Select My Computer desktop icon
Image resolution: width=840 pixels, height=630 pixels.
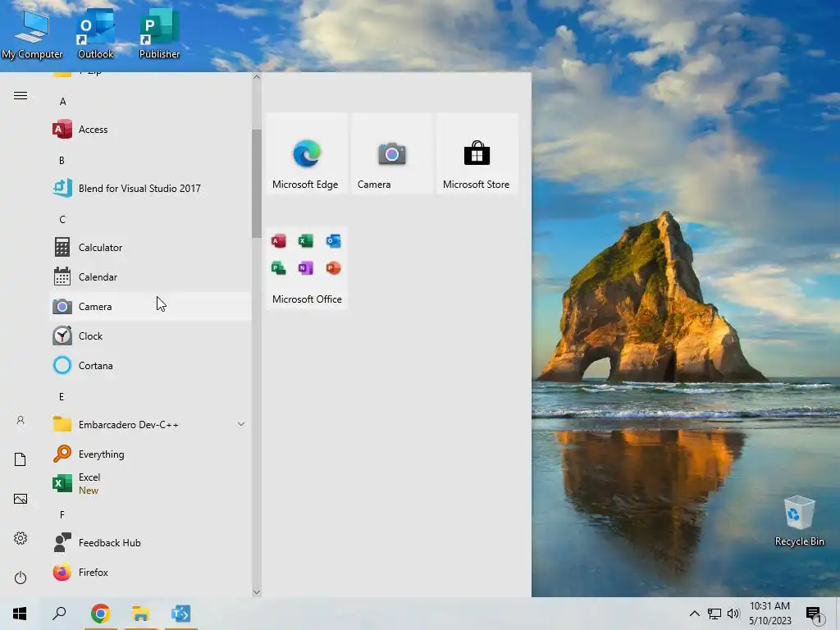[32, 34]
